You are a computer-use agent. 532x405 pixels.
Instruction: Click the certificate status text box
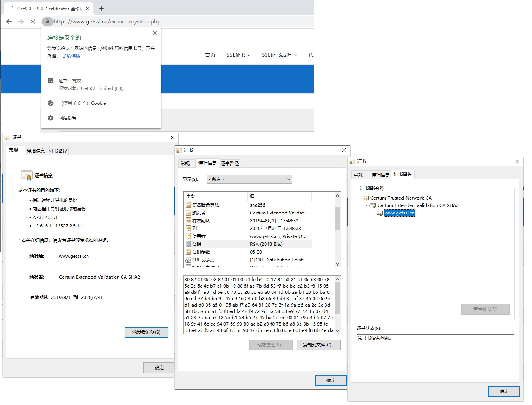[x=435, y=347]
